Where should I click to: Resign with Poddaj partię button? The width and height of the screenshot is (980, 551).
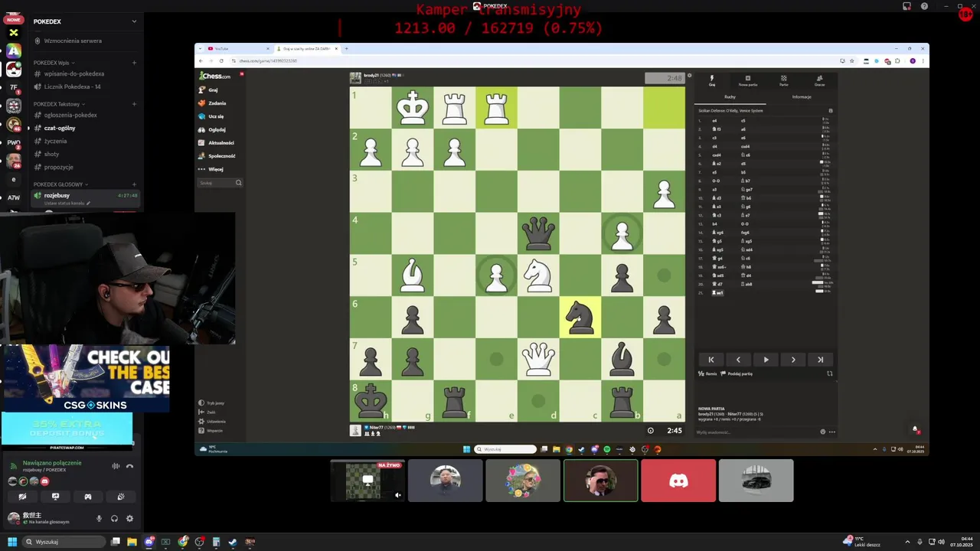(736, 373)
